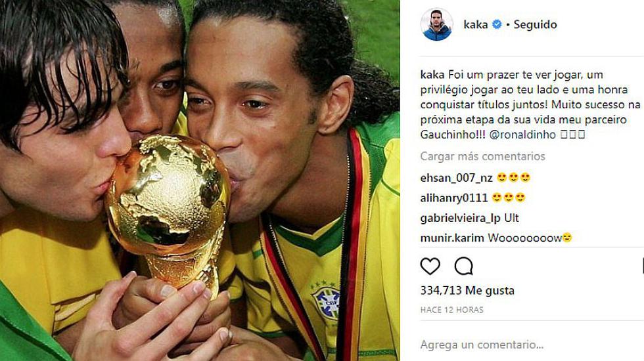The width and height of the screenshot is (644, 361).
Task: Open comments using the speech bubble icon
Action: [x=464, y=266]
